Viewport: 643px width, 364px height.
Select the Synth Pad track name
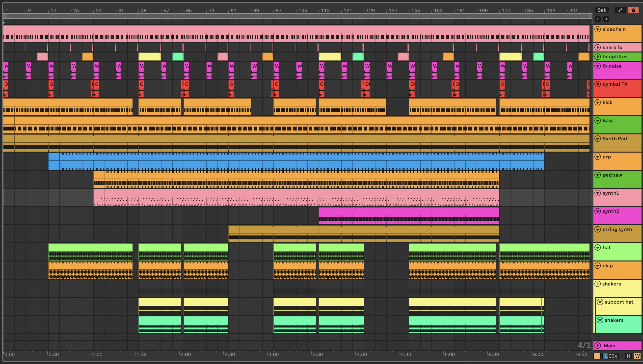(615, 139)
